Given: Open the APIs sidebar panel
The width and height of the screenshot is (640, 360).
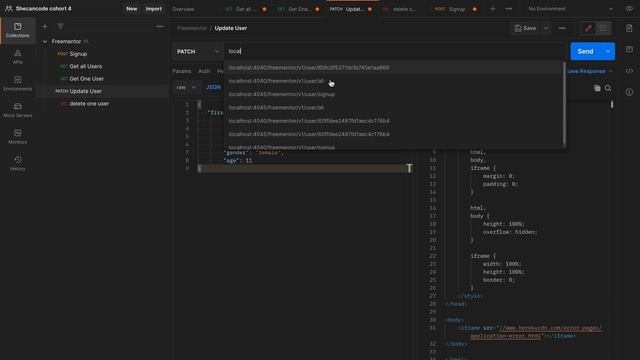Looking at the screenshot, I should [x=18, y=57].
